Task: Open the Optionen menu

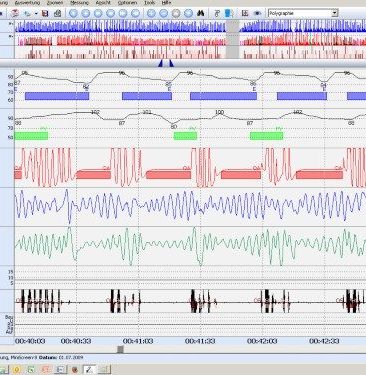Action: 127,2
